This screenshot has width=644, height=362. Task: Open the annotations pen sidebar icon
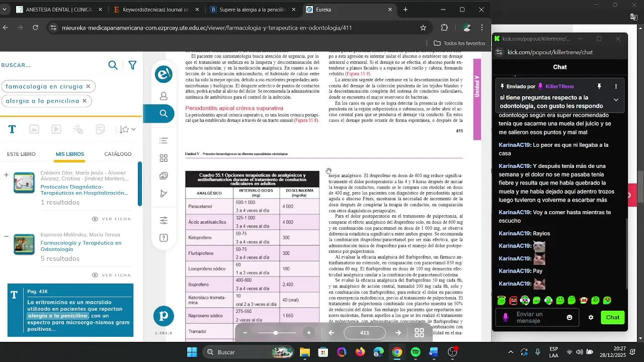(164, 194)
